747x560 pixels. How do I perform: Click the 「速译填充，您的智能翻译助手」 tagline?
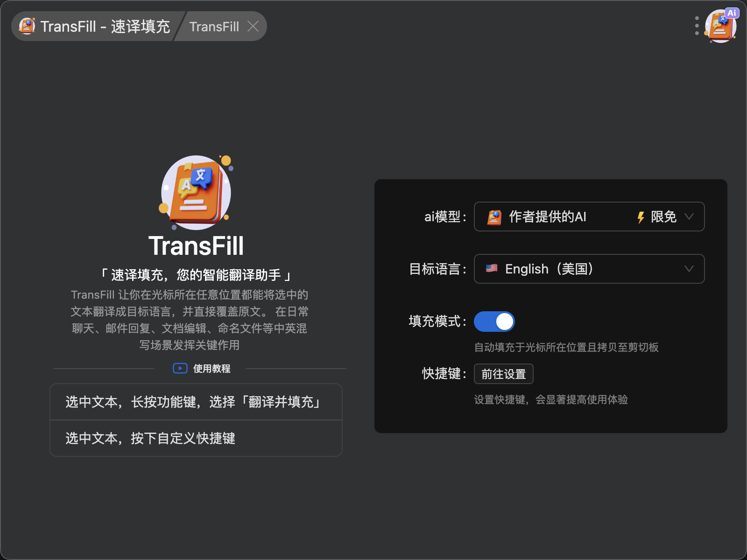pyautogui.click(x=196, y=275)
